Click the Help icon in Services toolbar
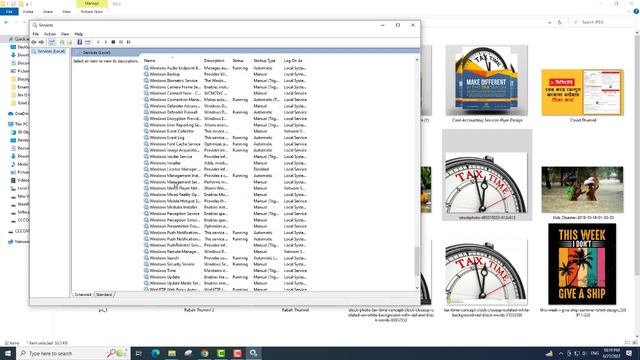This screenshot has height=360, width=640. [80, 42]
